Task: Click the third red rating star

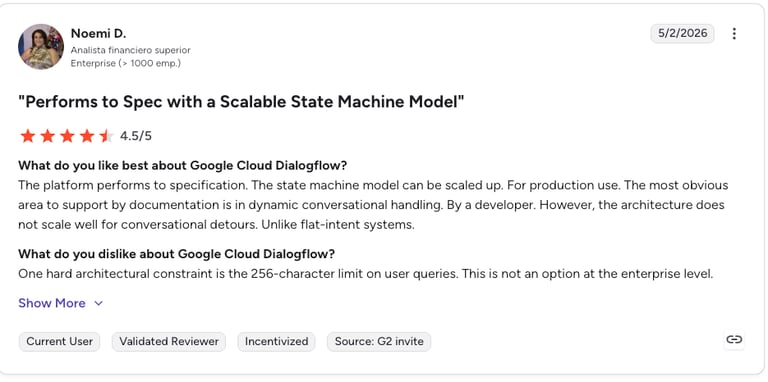Action: point(67,136)
